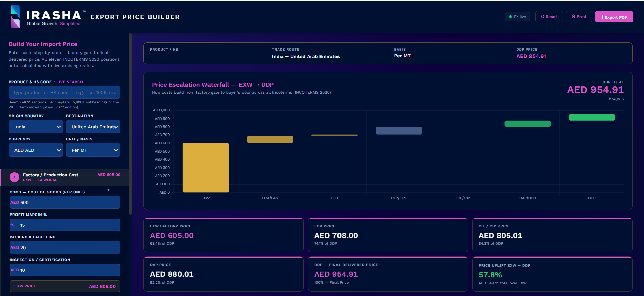Click the Reset button

[x=549, y=17]
